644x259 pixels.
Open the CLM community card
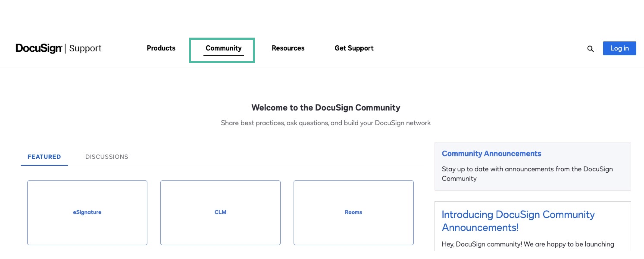pos(220,212)
